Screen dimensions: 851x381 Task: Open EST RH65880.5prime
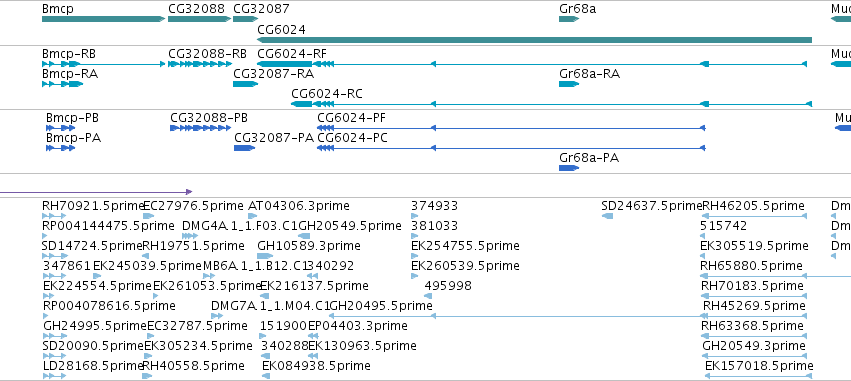click(752, 266)
